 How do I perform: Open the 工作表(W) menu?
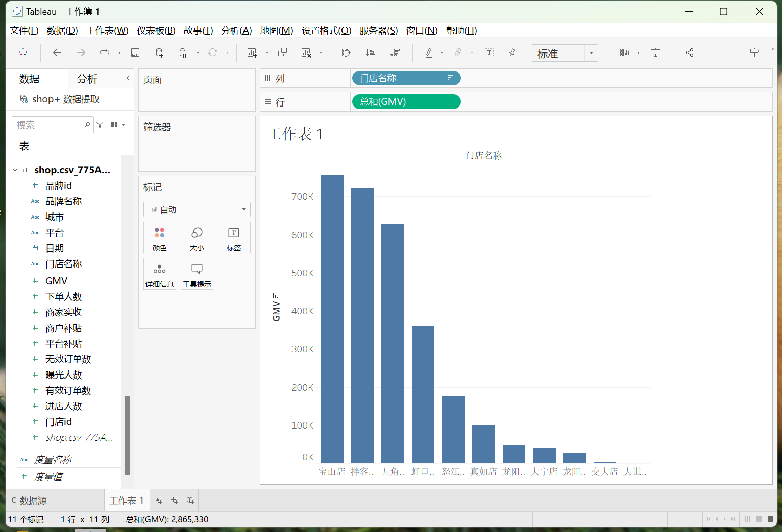[108, 31]
